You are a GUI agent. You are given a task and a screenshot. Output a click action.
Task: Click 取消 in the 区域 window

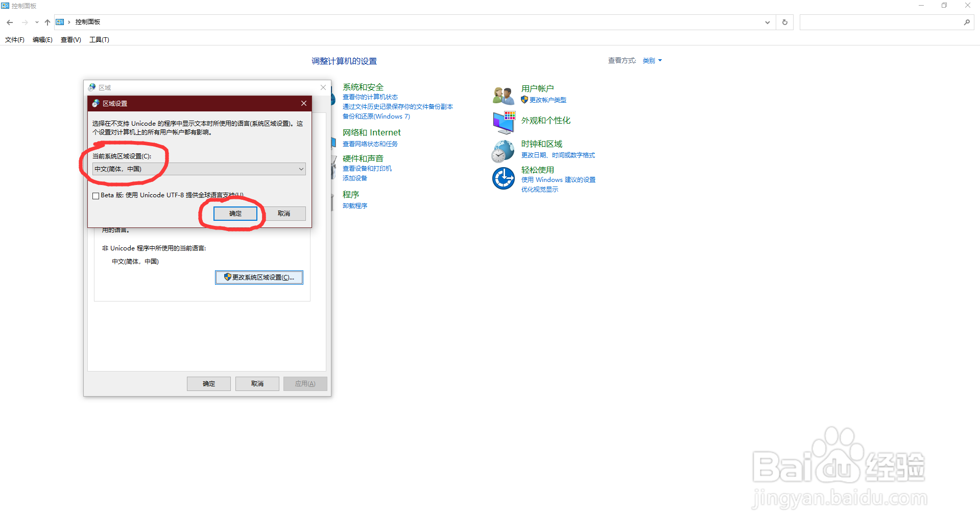(x=257, y=384)
